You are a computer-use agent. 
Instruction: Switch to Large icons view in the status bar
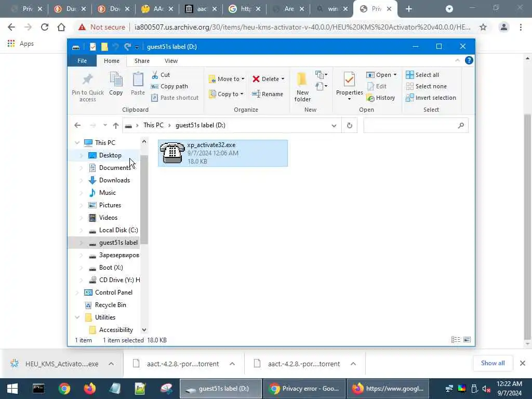(x=467, y=340)
